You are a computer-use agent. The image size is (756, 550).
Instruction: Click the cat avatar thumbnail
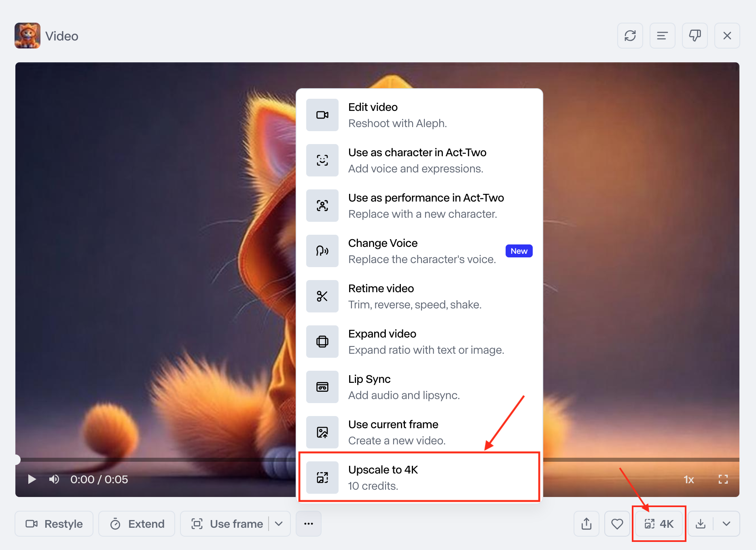pyautogui.click(x=28, y=36)
